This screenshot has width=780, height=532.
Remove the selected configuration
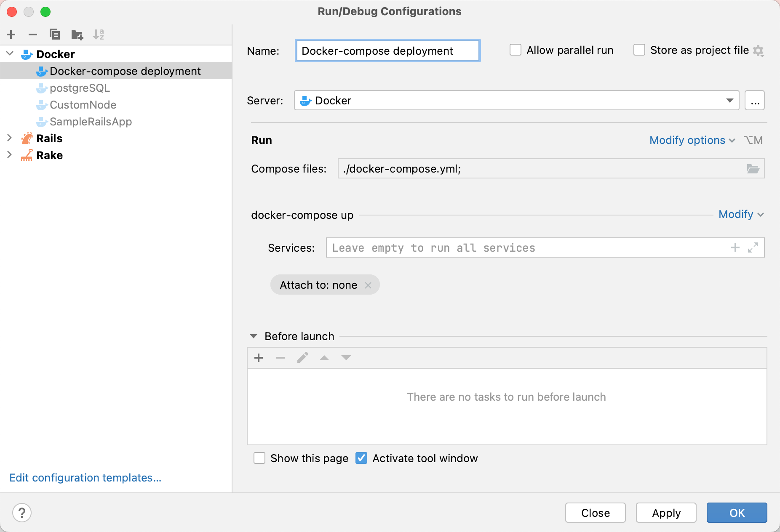coord(33,35)
